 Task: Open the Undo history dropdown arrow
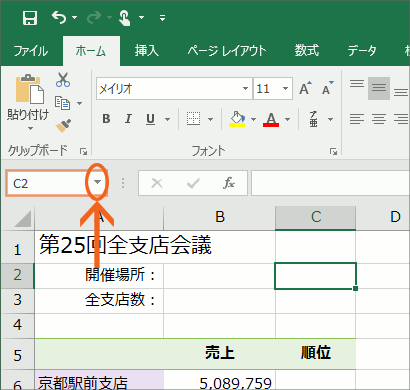pos(74,17)
